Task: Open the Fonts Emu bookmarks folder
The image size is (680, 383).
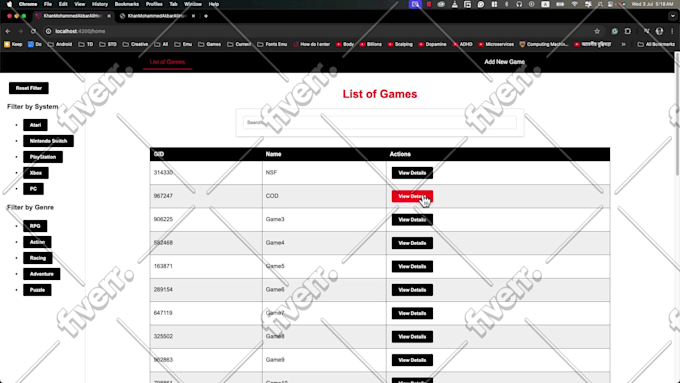Action: click(x=272, y=44)
